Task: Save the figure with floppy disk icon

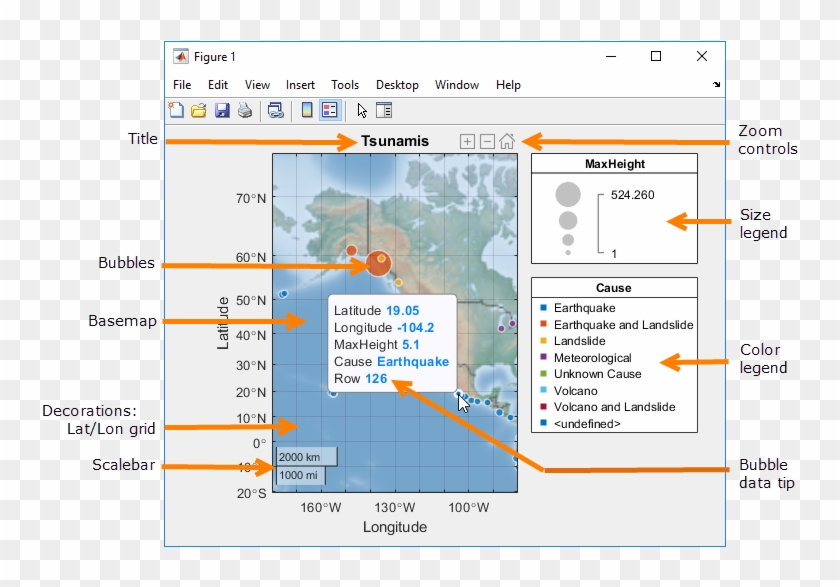Action: pos(222,110)
